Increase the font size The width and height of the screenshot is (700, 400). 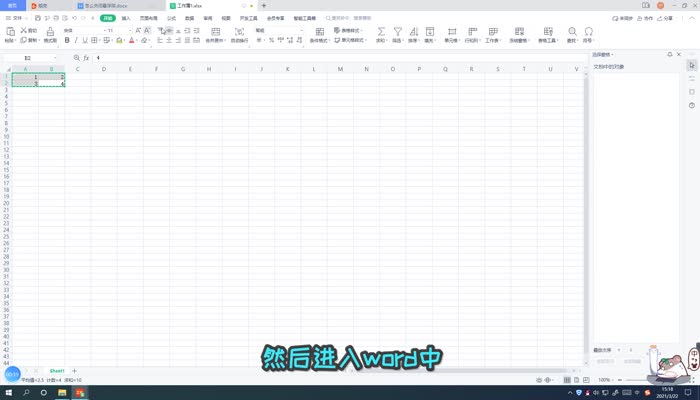(138, 30)
